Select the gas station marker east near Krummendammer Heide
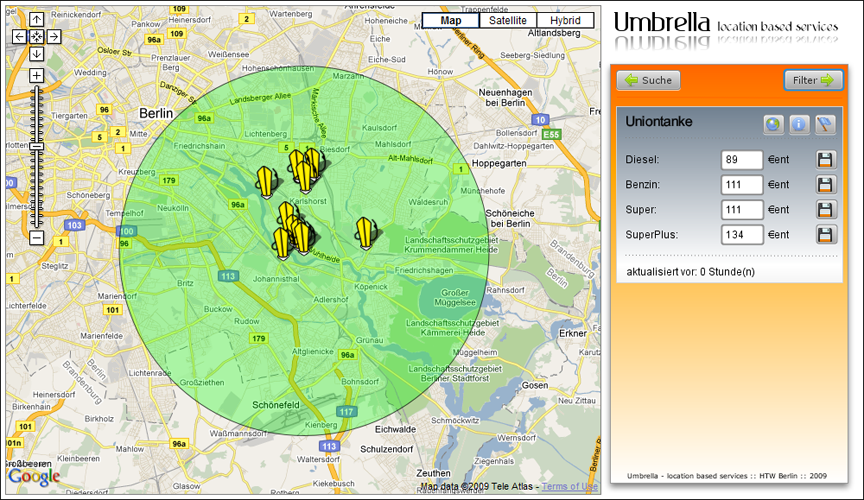This screenshot has width=864, height=500. 365,233
